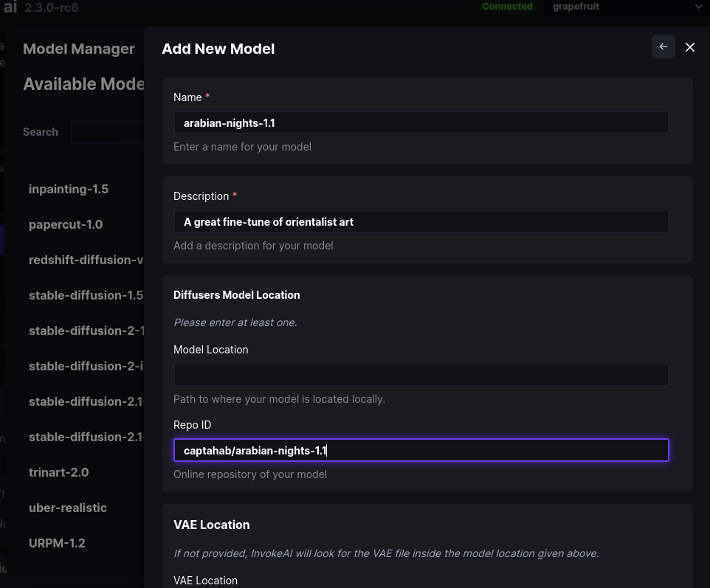Viewport: 710px width, 588px height.
Task: Click the Description input field
Action: click(421, 221)
